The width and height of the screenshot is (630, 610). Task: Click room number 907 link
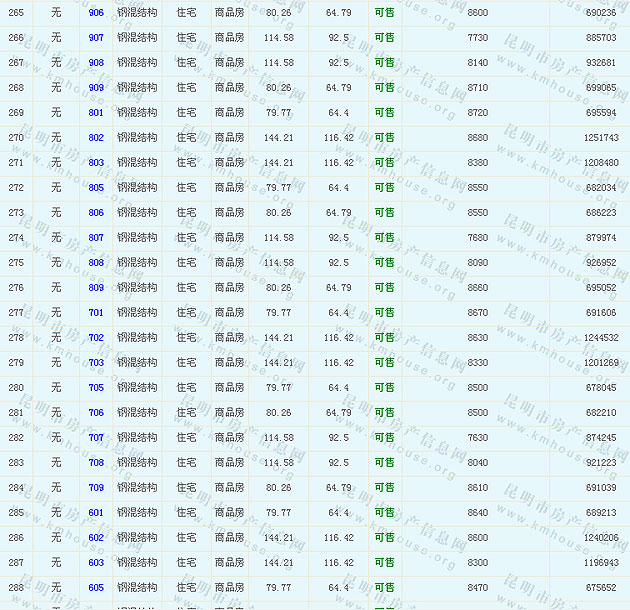click(96, 38)
